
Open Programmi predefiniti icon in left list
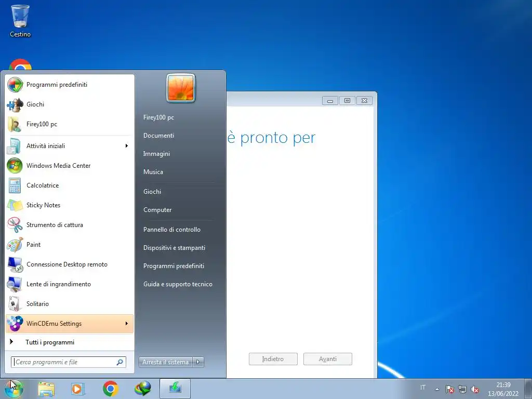point(15,85)
